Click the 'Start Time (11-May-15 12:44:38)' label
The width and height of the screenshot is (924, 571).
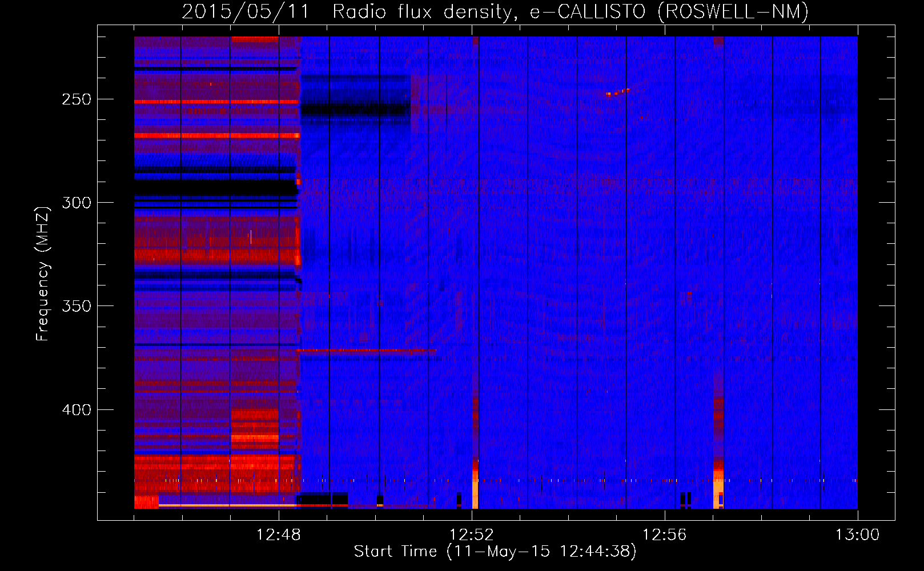[495, 551]
